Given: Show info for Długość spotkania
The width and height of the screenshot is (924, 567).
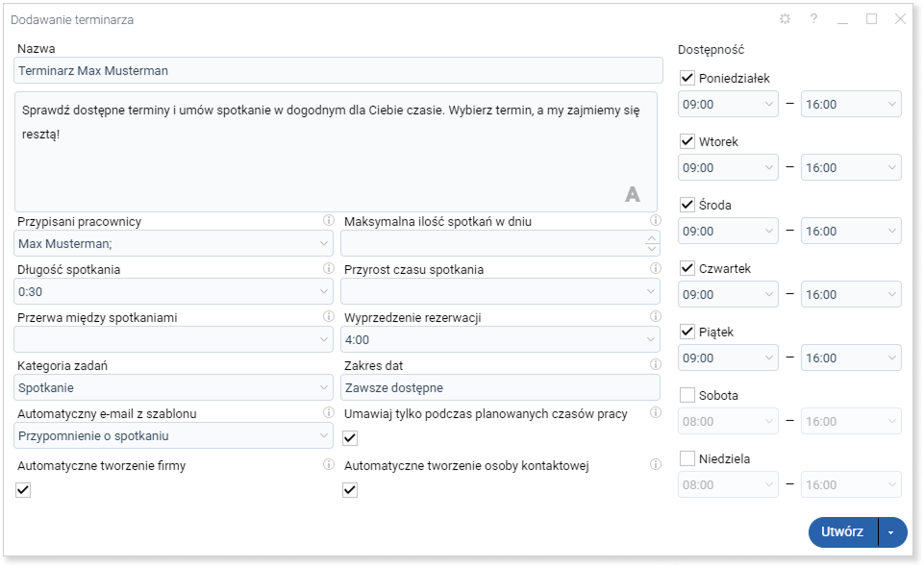Looking at the screenshot, I should point(328,268).
